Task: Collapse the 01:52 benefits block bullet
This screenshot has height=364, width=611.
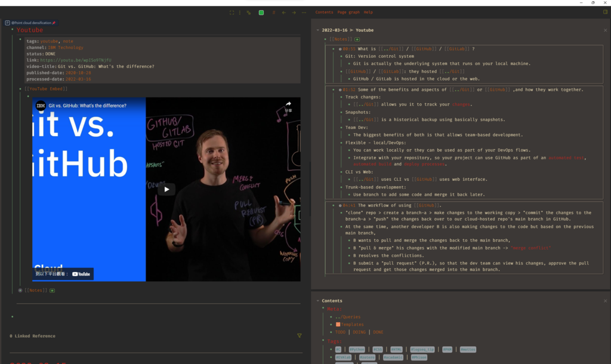Action: [333, 90]
